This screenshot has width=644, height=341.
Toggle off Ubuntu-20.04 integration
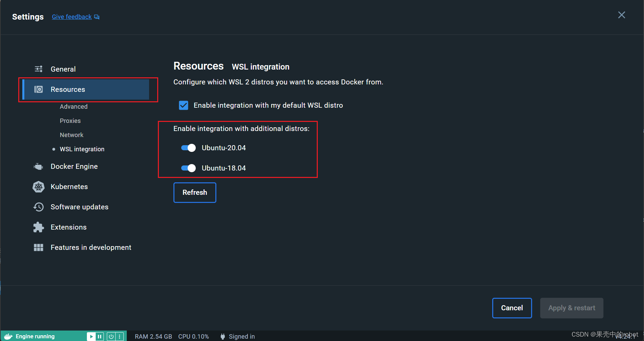pyautogui.click(x=188, y=148)
